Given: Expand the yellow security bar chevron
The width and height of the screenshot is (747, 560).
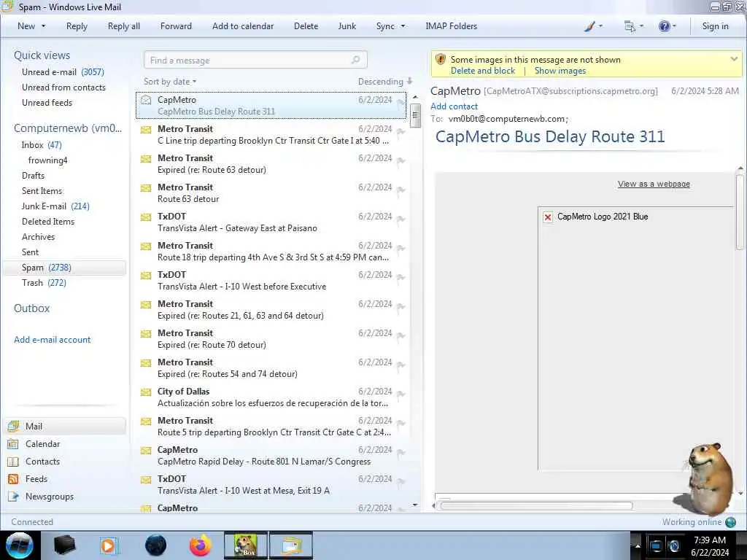Looking at the screenshot, I should (734, 59).
